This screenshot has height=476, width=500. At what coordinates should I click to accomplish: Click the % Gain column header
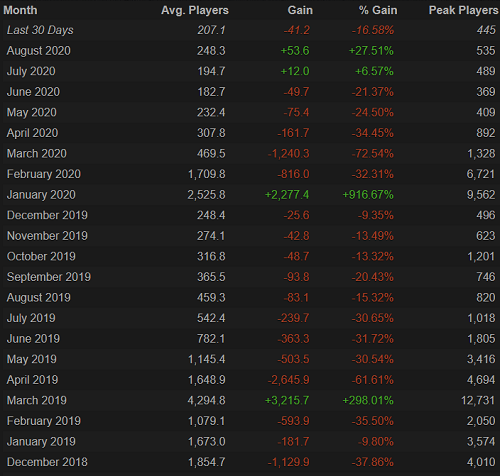(378, 10)
